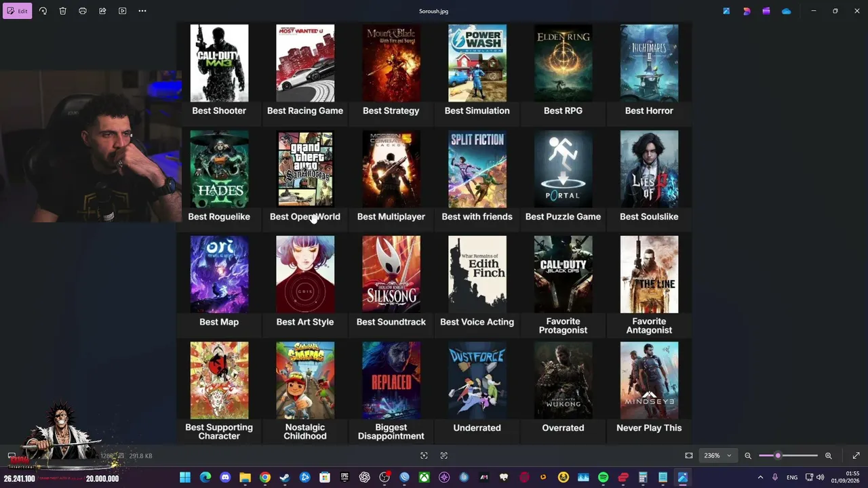Viewport: 868px width, 488px height.
Task: Open the Share icon in the toolbar
Action: coord(102,11)
